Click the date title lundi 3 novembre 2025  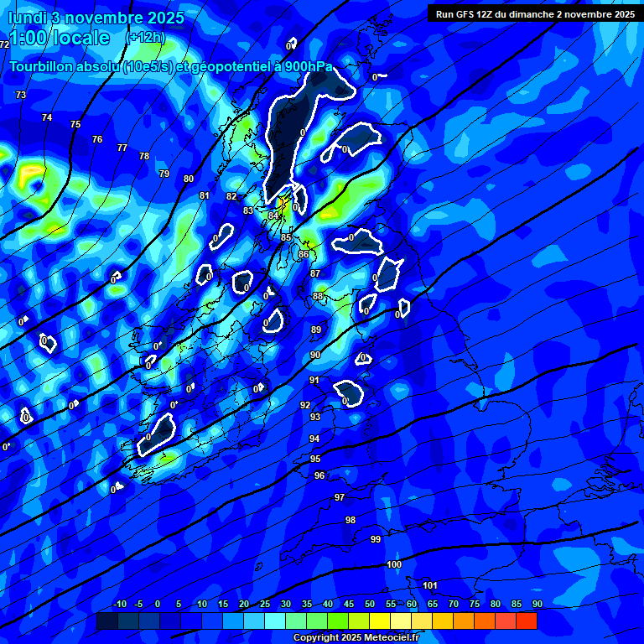pos(95,18)
